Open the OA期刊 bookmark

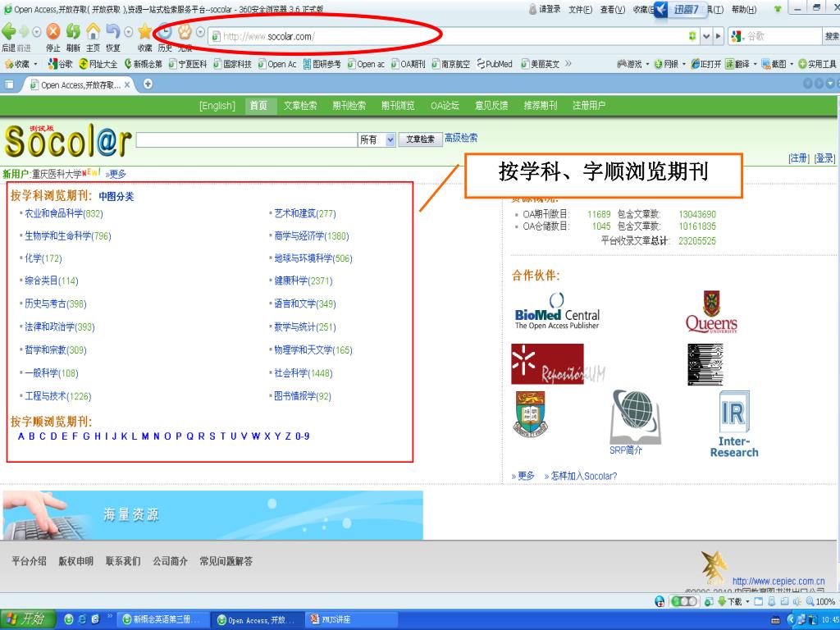pos(409,64)
